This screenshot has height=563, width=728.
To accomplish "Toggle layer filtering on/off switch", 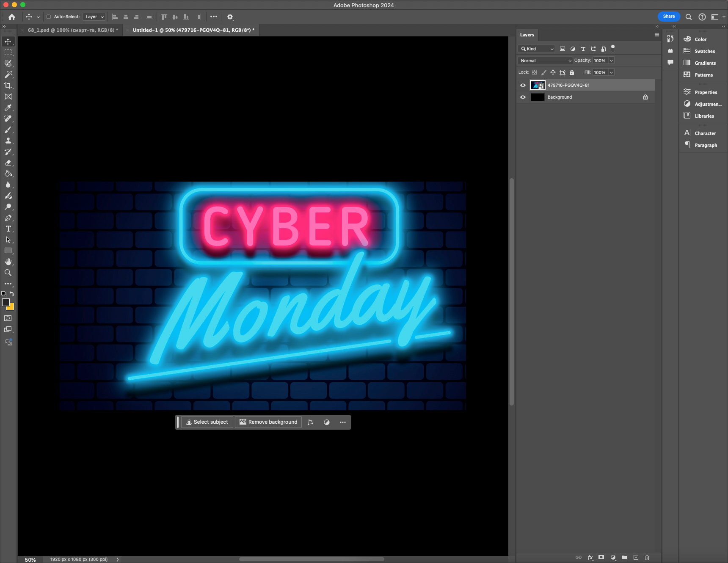I will coord(613,48).
